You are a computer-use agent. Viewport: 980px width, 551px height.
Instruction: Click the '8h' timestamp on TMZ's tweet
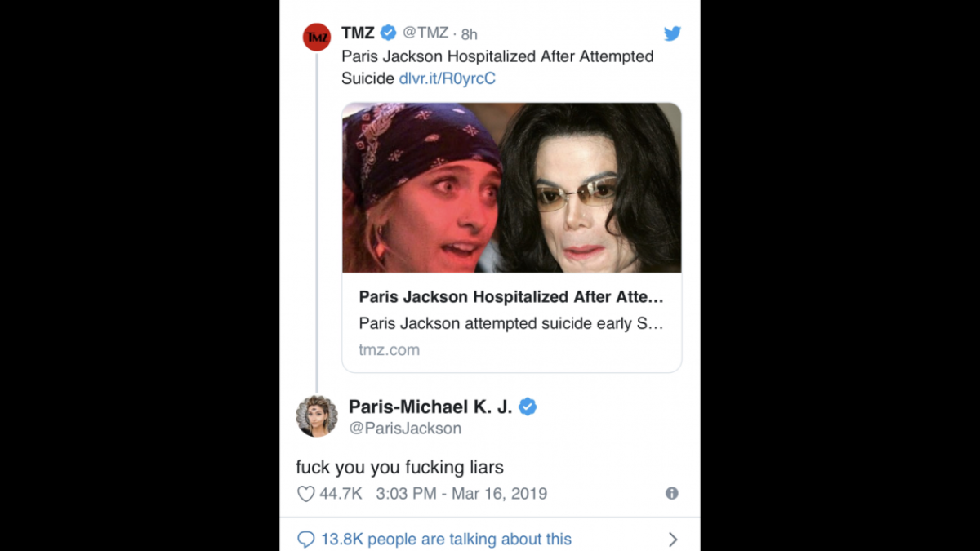pos(470,33)
